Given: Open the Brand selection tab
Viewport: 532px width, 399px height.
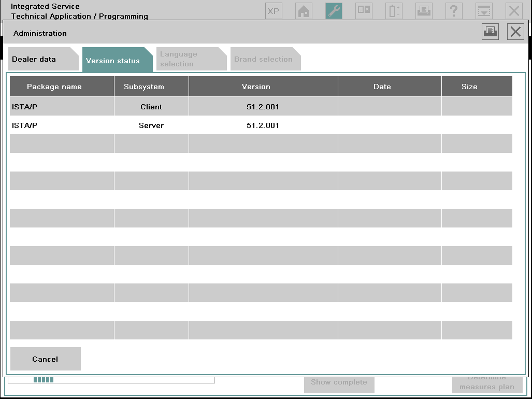Looking at the screenshot, I should click(265, 59).
